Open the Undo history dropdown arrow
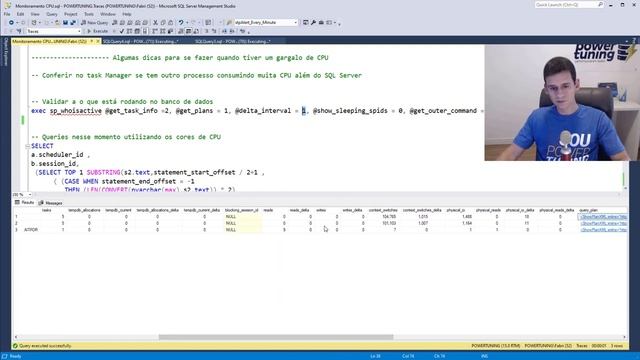 [187, 22]
